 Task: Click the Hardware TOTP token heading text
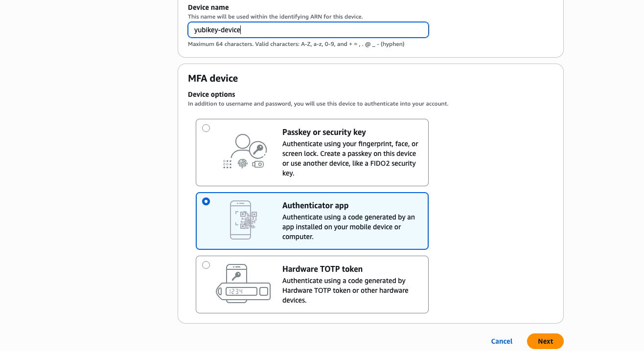322,269
